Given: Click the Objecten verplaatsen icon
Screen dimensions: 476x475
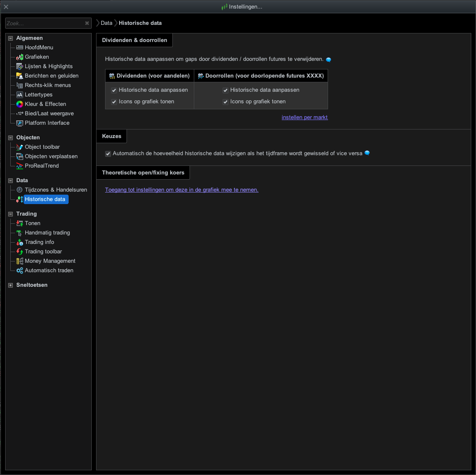Looking at the screenshot, I should tap(19, 156).
